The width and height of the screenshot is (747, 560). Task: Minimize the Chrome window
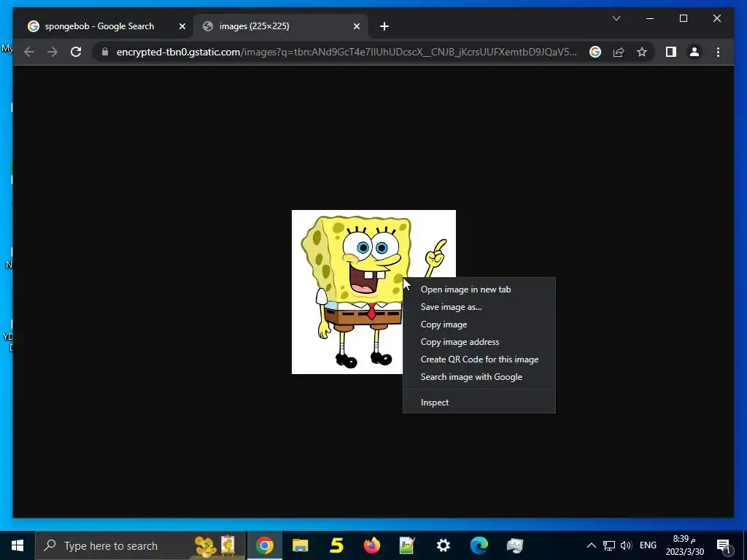pyautogui.click(x=650, y=18)
